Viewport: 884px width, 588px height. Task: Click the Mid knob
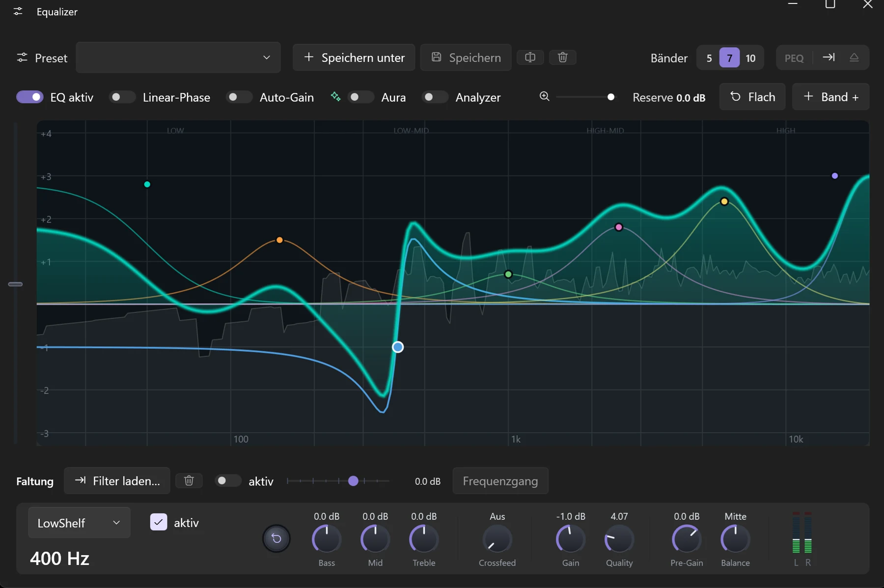(x=375, y=539)
